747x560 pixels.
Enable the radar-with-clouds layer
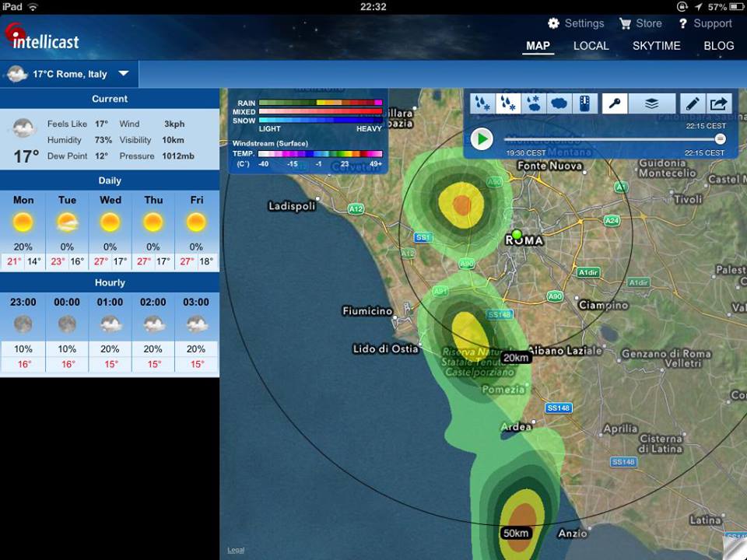[533, 103]
